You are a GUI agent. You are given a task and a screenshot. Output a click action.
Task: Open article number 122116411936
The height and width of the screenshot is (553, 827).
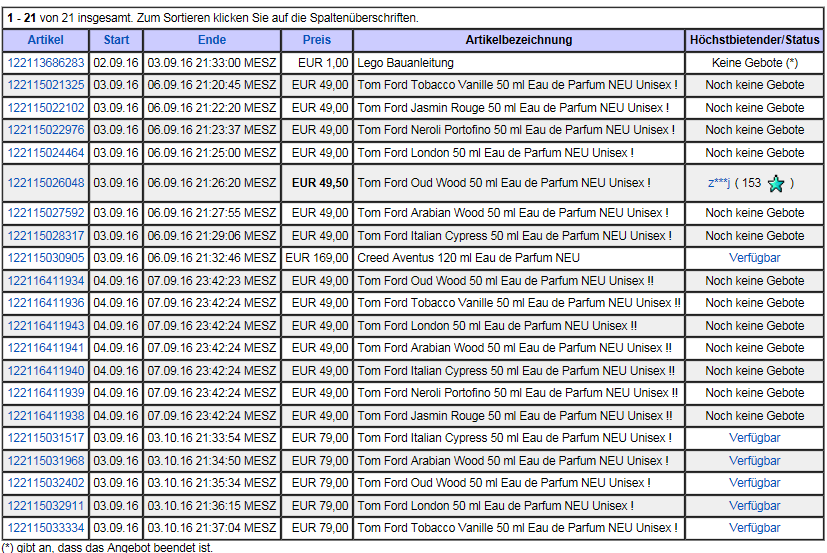45,303
